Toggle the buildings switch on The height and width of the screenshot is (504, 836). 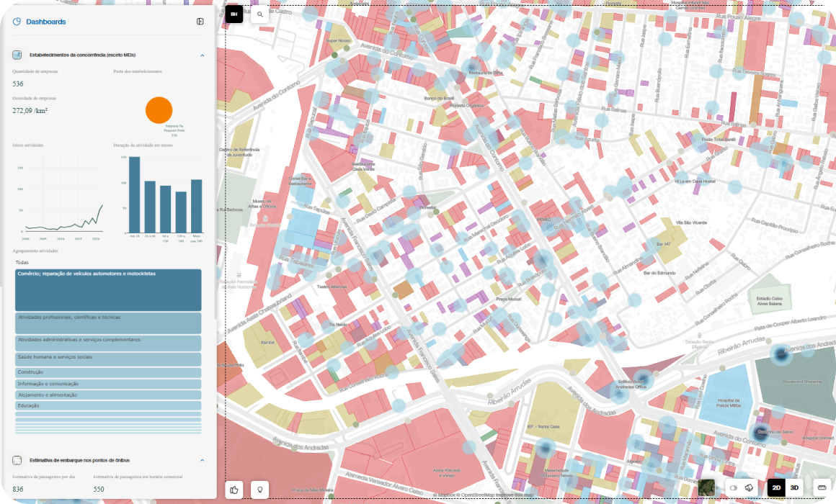pyautogui.click(x=734, y=488)
